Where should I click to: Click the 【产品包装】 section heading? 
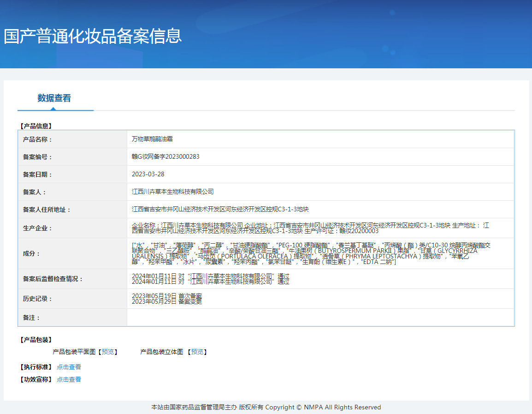pyautogui.click(x=36, y=340)
